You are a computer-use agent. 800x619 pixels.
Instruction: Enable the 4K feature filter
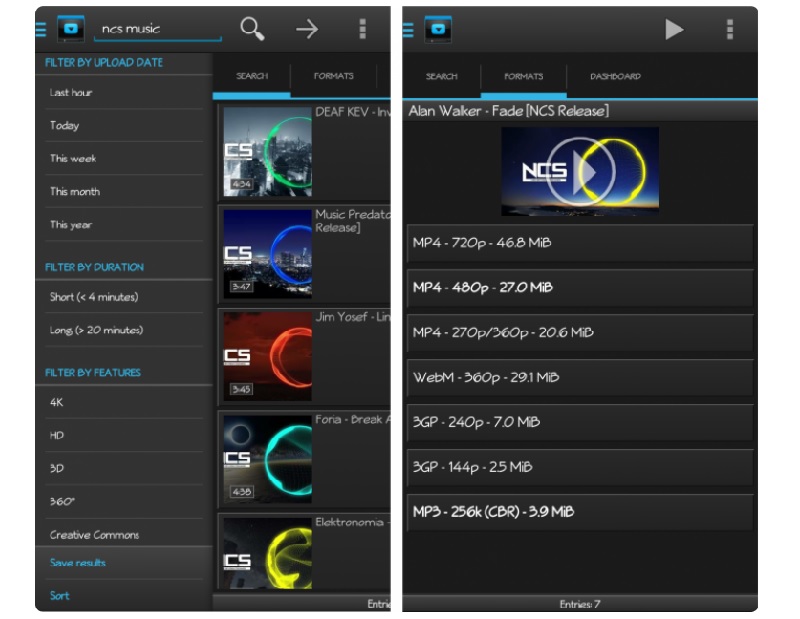click(x=124, y=402)
